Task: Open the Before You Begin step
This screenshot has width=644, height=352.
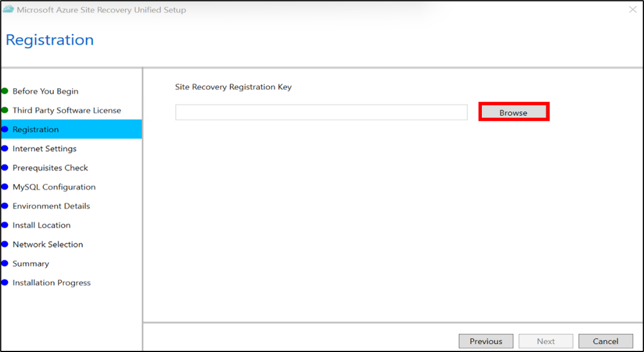Action: (45, 91)
